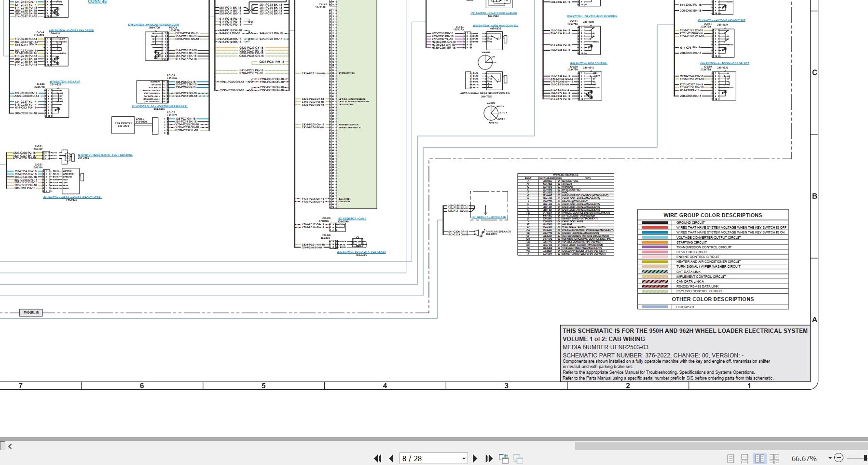Click the Payload Control Circuit legend text

[699, 291]
